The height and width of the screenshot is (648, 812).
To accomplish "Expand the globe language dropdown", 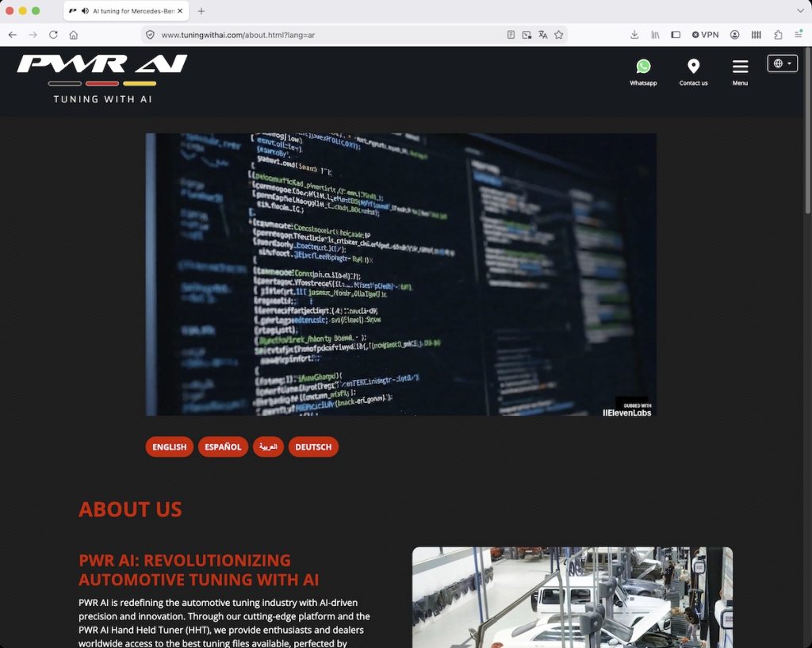I will click(x=782, y=63).
